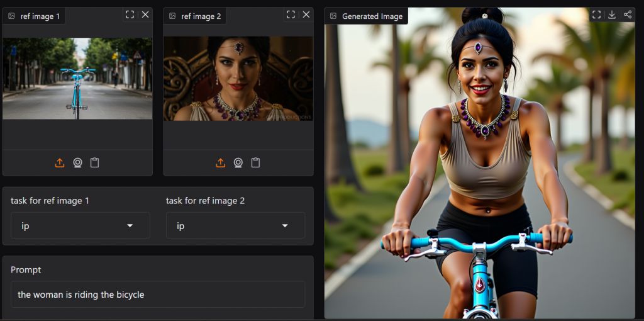Remove ref image 1 with the X icon
This screenshot has height=321, width=644.
[145, 14]
